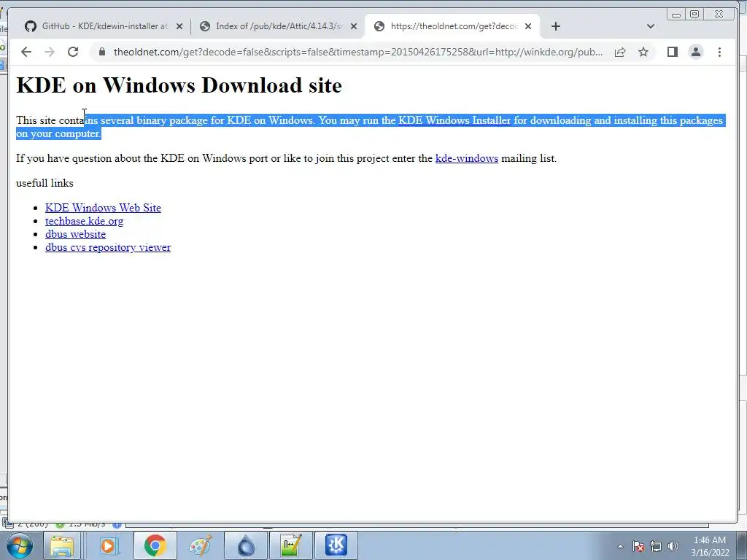Open a new browser tab
Image resolution: width=747 pixels, height=560 pixels.
555,26
